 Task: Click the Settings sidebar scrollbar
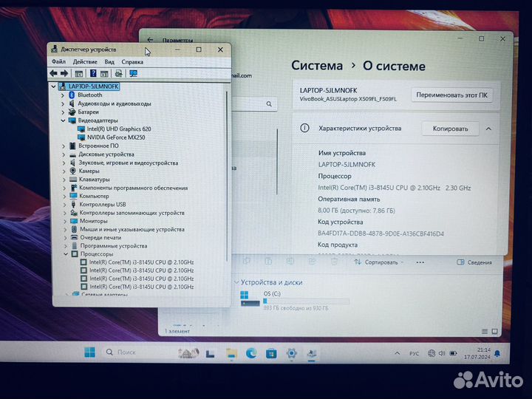(277, 162)
